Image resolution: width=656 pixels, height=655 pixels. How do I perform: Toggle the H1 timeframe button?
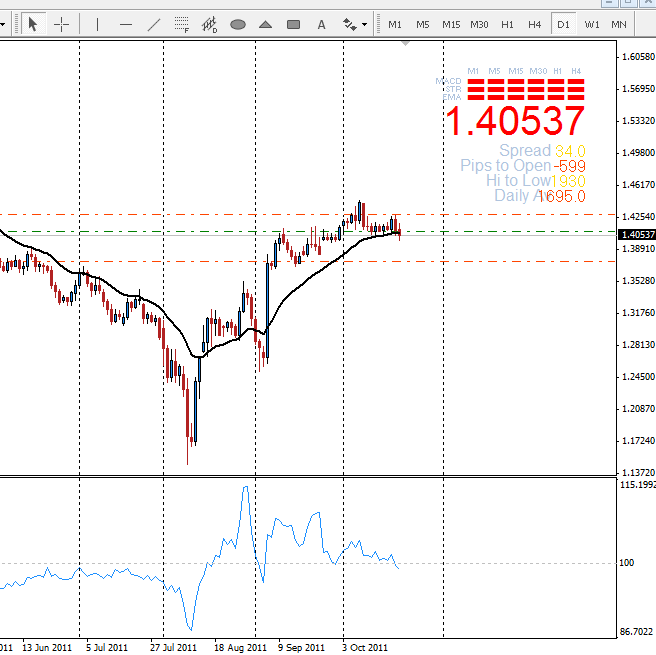pyautogui.click(x=508, y=24)
